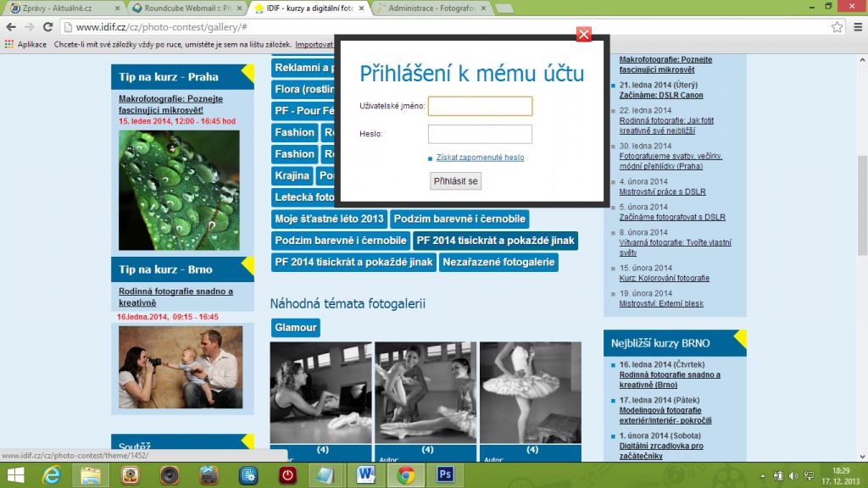Launch Internet Explorer from the taskbar
The width and height of the screenshot is (868, 488).
(52, 475)
